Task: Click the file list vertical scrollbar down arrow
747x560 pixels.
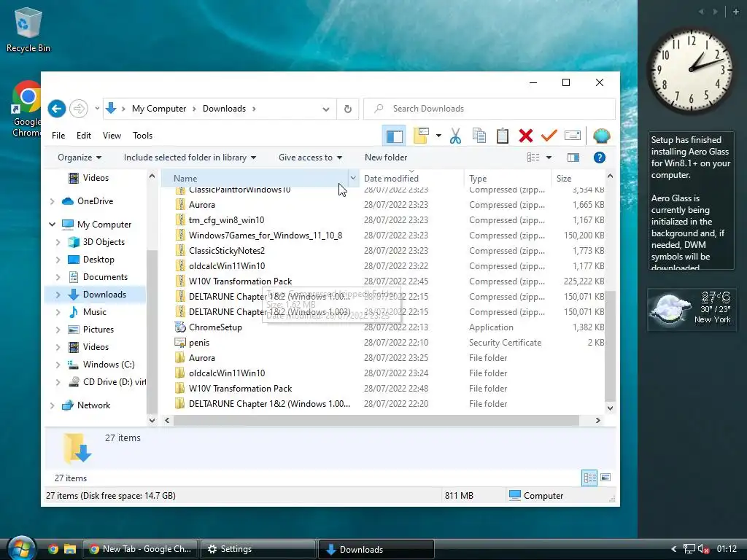Action: 610,408
